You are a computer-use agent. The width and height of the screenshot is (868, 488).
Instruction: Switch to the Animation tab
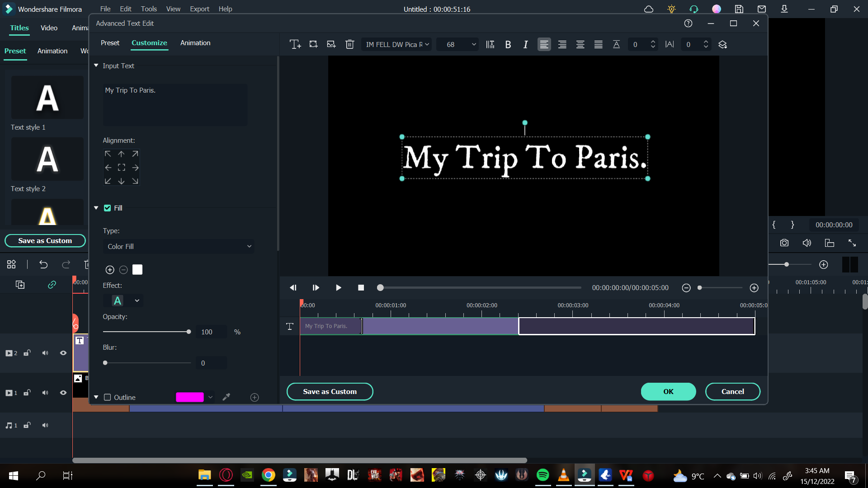click(x=195, y=43)
